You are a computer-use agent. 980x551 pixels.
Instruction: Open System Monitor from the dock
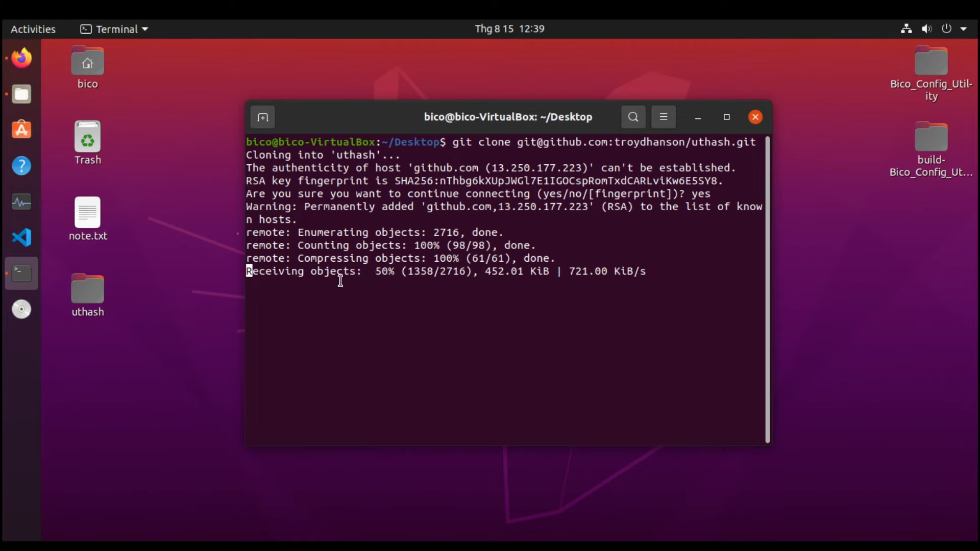coord(21,202)
